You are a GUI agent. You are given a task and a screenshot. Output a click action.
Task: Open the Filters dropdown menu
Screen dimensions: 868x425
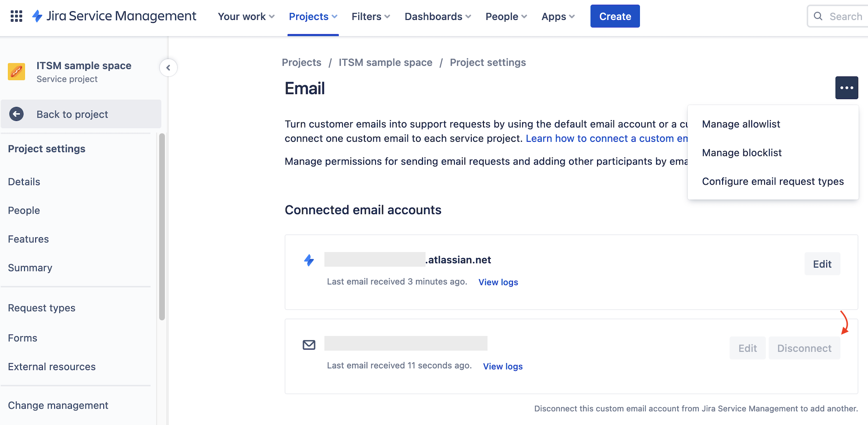tap(371, 16)
